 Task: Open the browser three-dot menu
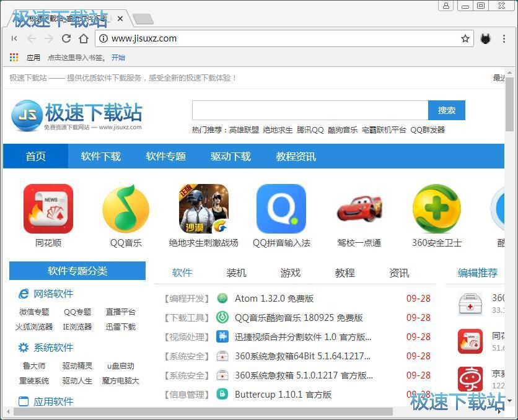tap(504, 38)
